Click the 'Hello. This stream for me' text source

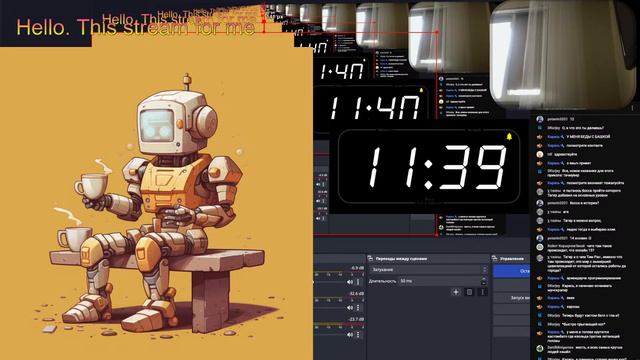(x=136, y=27)
